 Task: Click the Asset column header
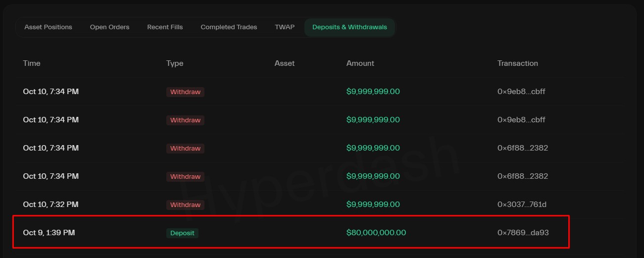click(x=285, y=63)
